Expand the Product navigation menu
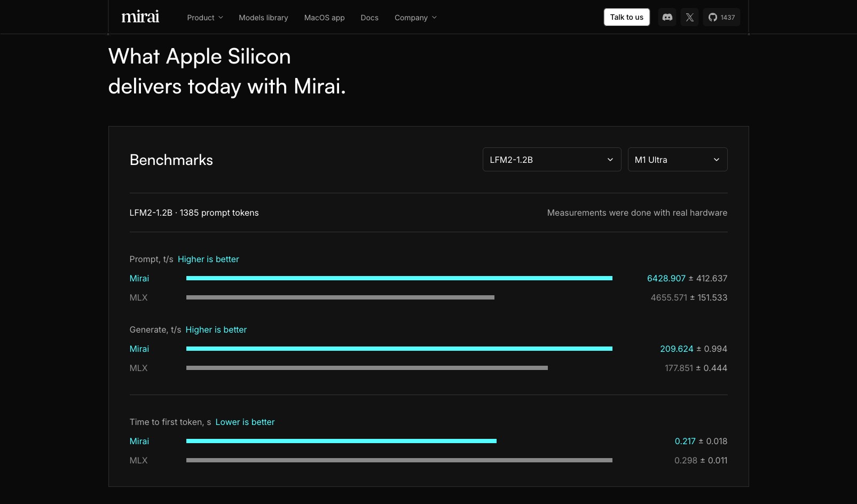Image resolution: width=857 pixels, height=504 pixels. 205,17
